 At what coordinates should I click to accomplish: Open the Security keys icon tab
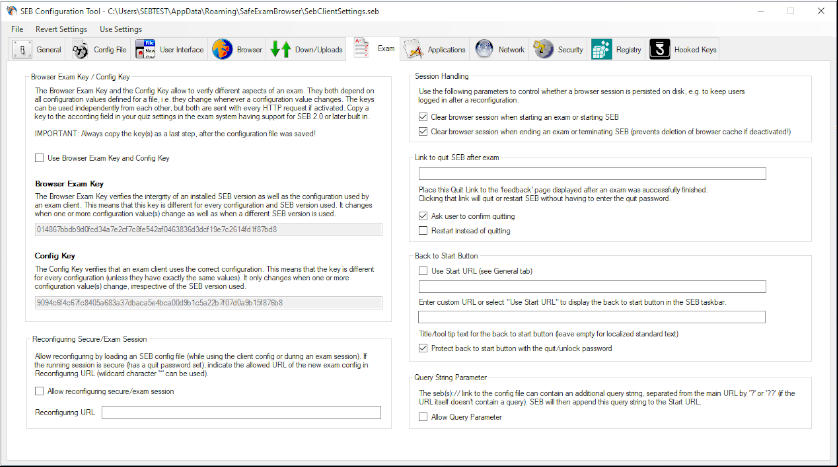[543, 49]
